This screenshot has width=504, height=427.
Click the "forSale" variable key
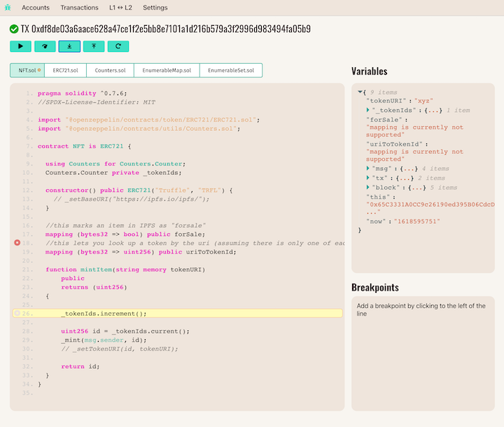pyautogui.click(x=384, y=120)
